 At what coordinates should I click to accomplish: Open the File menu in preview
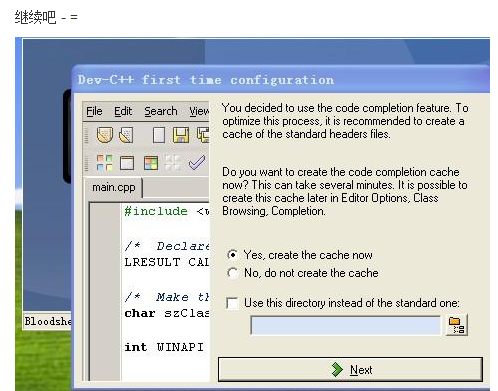point(94,111)
